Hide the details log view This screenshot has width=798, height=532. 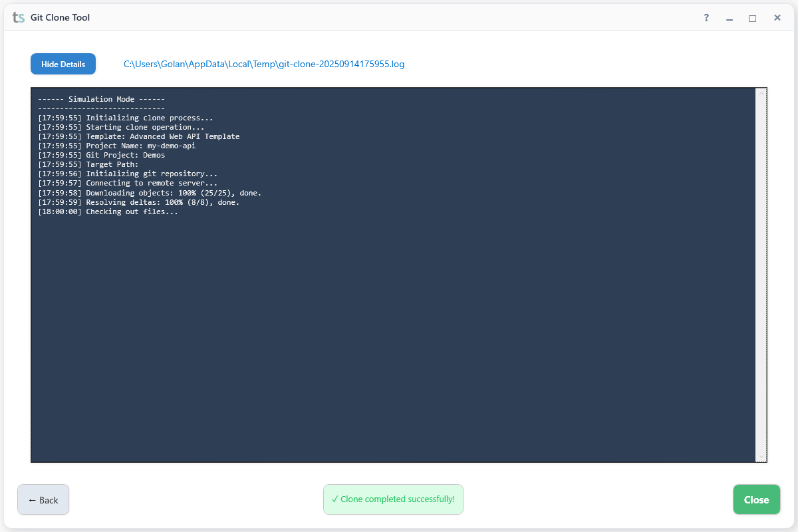[63, 64]
